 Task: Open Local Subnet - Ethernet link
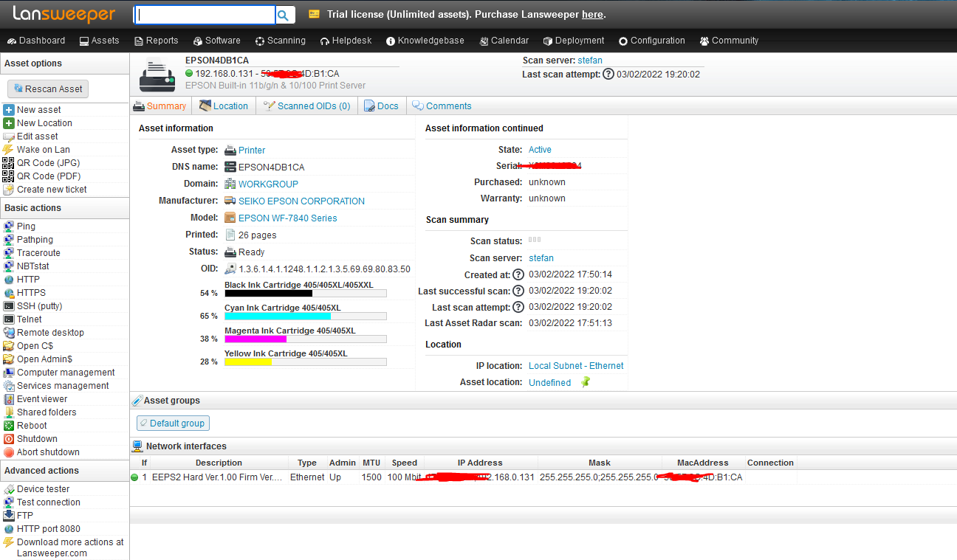coord(576,366)
